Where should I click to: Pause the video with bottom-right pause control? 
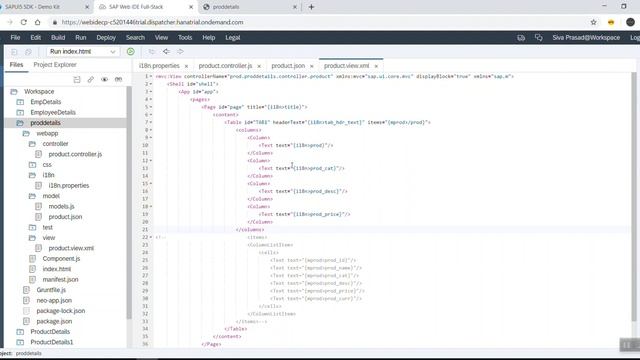(x=627, y=345)
